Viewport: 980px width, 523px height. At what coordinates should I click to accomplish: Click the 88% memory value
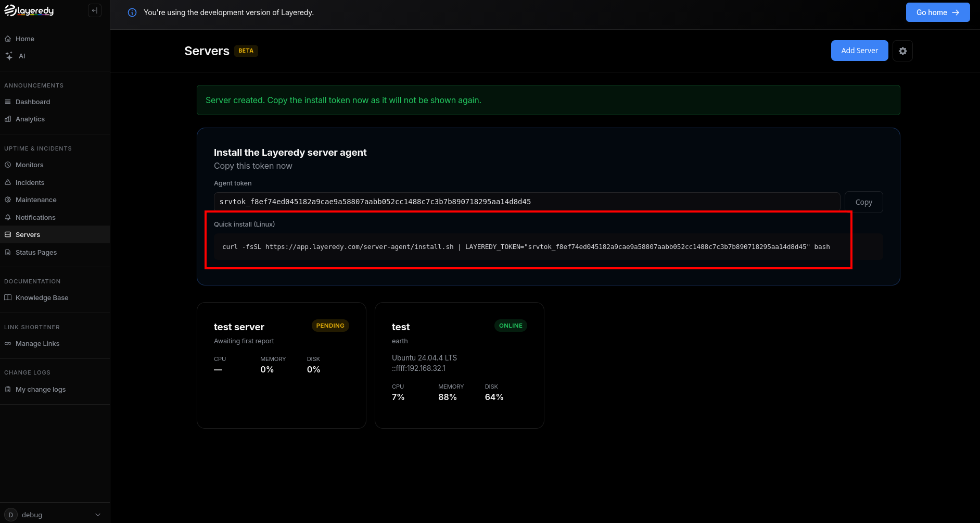pyautogui.click(x=448, y=397)
